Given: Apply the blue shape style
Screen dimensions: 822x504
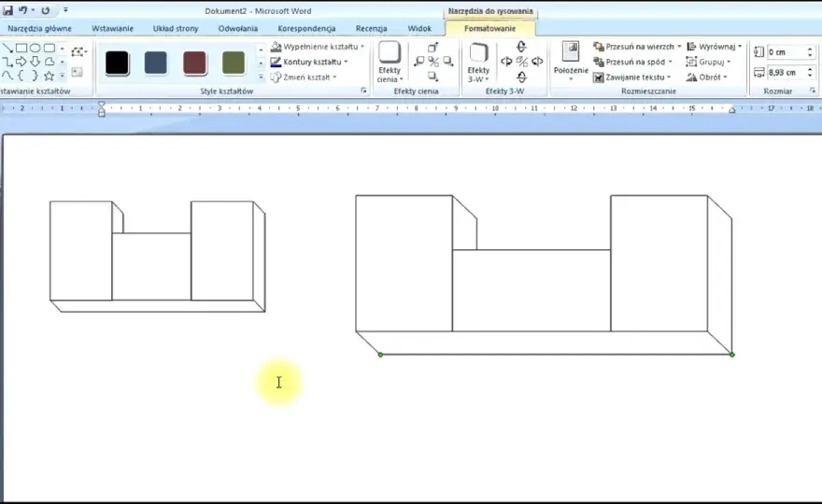Looking at the screenshot, I should tap(156, 63).
